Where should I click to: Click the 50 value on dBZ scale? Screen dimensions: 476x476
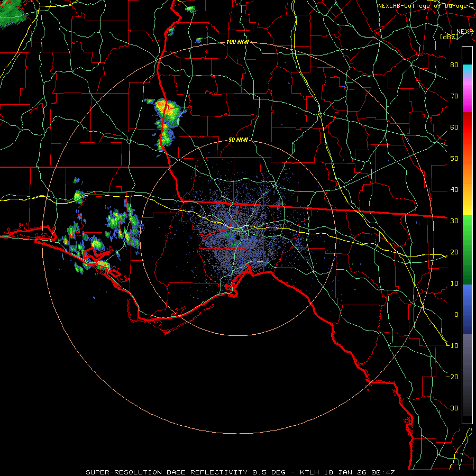point(454,159)
